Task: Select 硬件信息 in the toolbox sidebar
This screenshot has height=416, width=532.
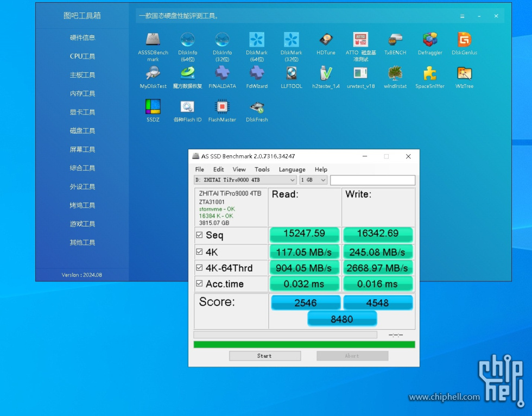Action: (83, 37)
